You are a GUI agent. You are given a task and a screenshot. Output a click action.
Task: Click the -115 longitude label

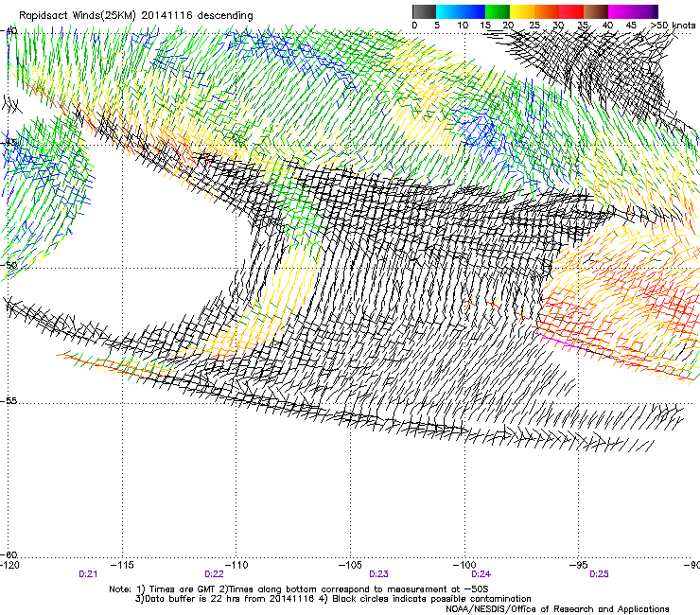point(122,565)
